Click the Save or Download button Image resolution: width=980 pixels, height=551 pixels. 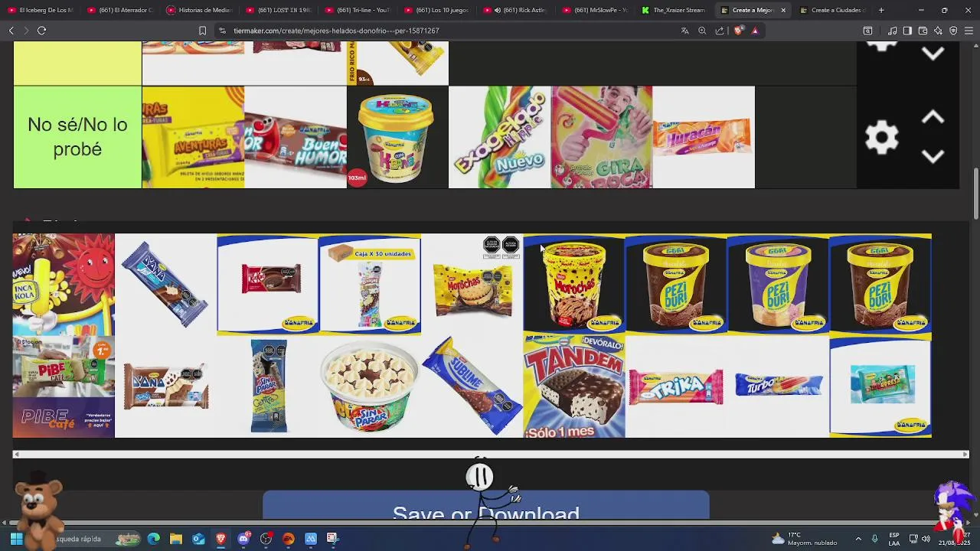click(x=486, y=506)
